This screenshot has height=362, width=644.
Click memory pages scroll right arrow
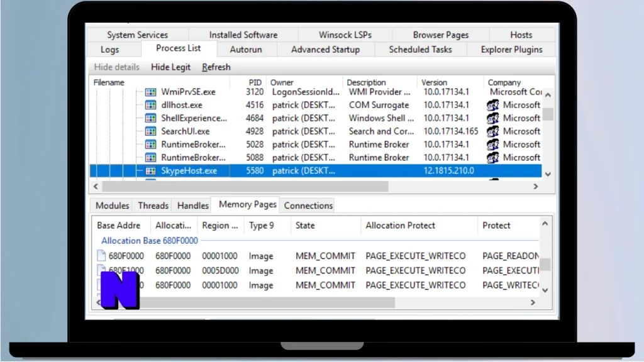click(533, 302)
